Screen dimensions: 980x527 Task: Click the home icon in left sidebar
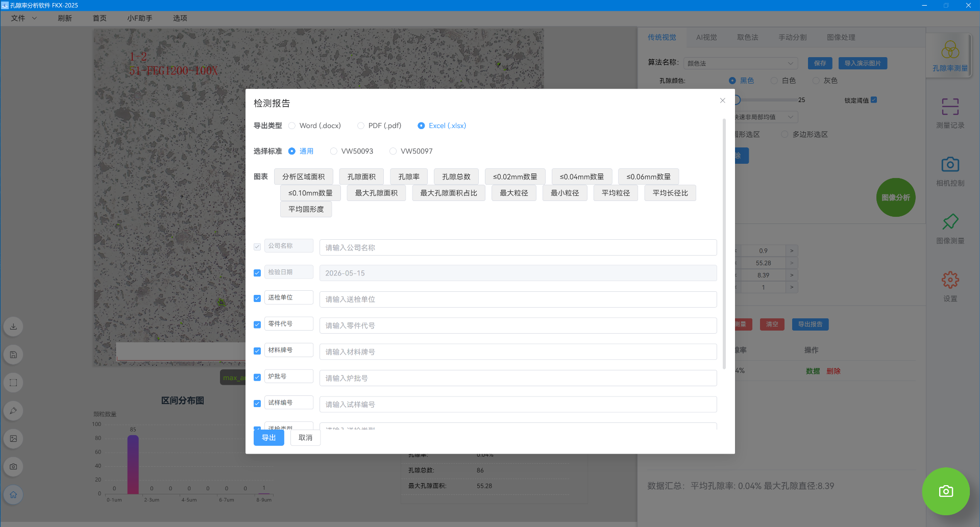(x=14, y=494)
